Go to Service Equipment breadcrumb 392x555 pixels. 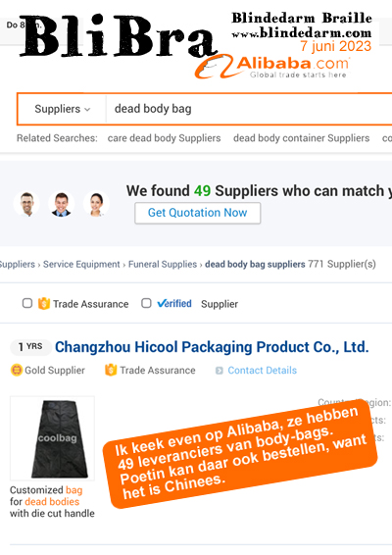(x=81, y=264)
